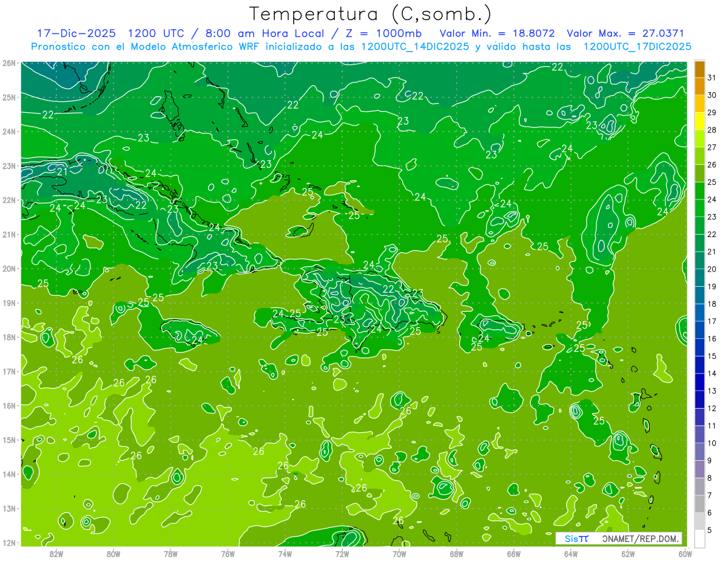
Task: Click color scale label '18'
Action: point(712,304)
